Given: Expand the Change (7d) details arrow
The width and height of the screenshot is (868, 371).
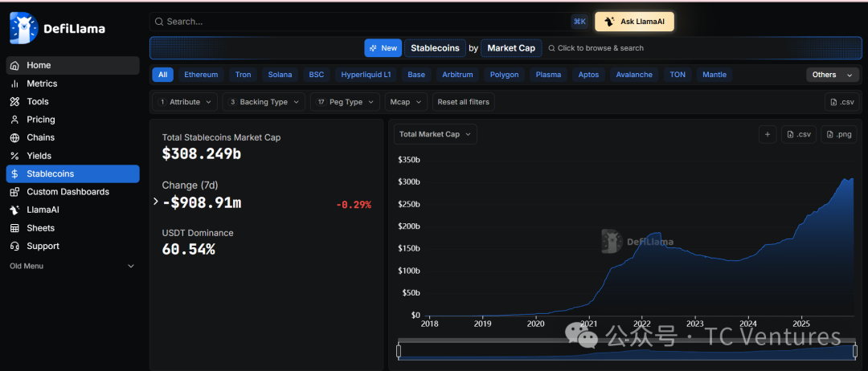Looking at the screenshot, I should tap(156, 202).
